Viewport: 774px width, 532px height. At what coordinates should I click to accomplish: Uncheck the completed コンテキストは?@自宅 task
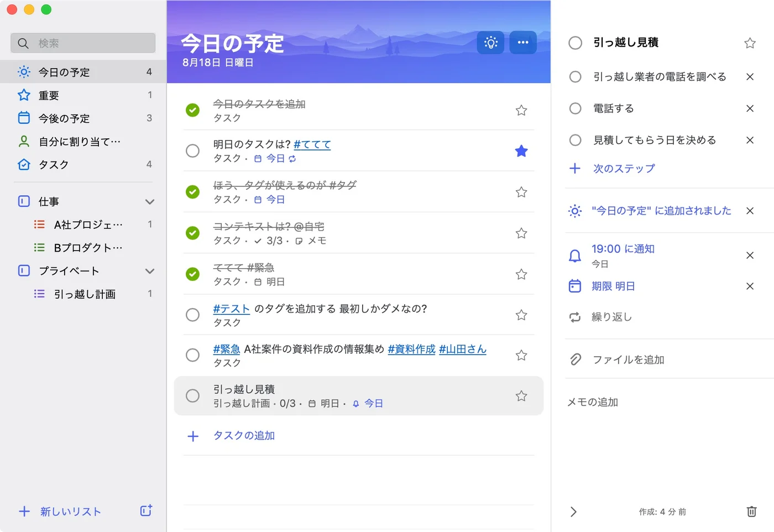pyautogui.click(x=192, y=233)
